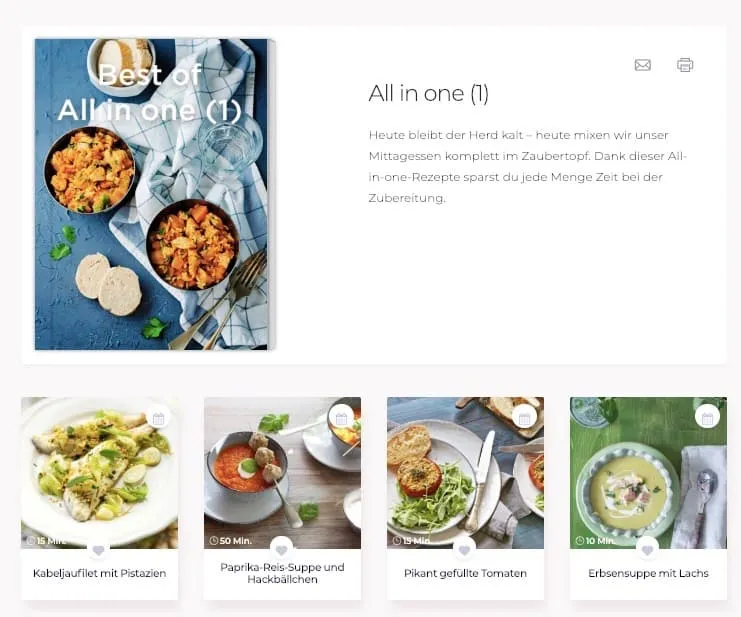This screenshot has height=617, width=741.
Task: Open the pea soup with salmon image
Action: point(648,472)
